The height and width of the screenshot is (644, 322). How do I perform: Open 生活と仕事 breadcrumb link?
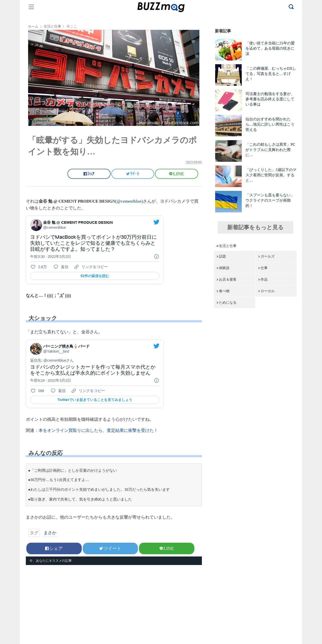point(52,26)
